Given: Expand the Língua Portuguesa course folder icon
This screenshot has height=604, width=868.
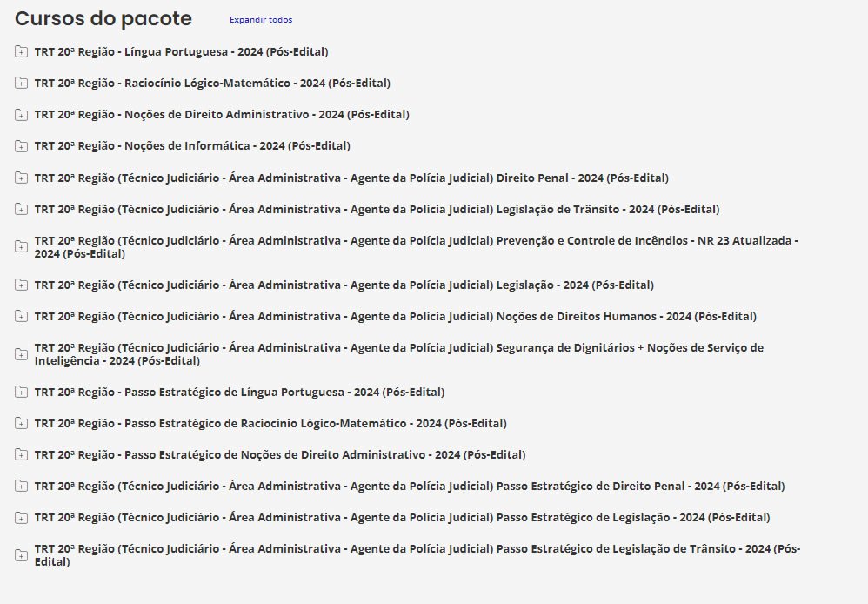Looking at the screenshot, I should coord(22,52).
